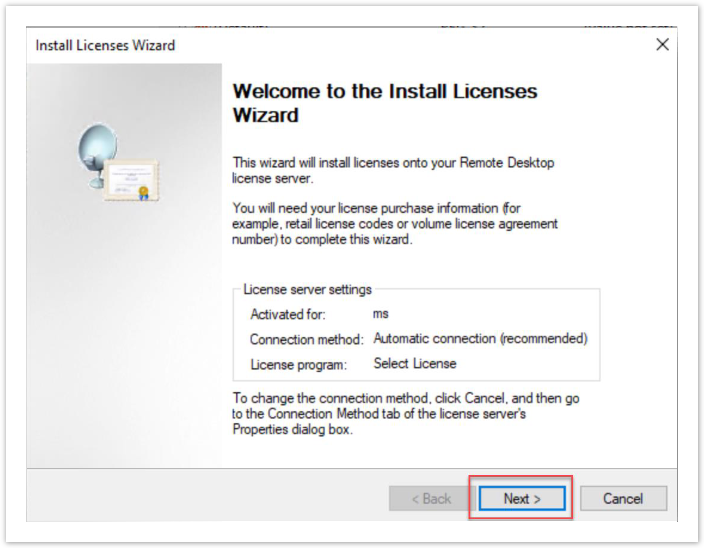Click the This wizard will install licenses paragraph
Image resolution: width=704 pixels, height=548 pixels.
click(393, 170)
